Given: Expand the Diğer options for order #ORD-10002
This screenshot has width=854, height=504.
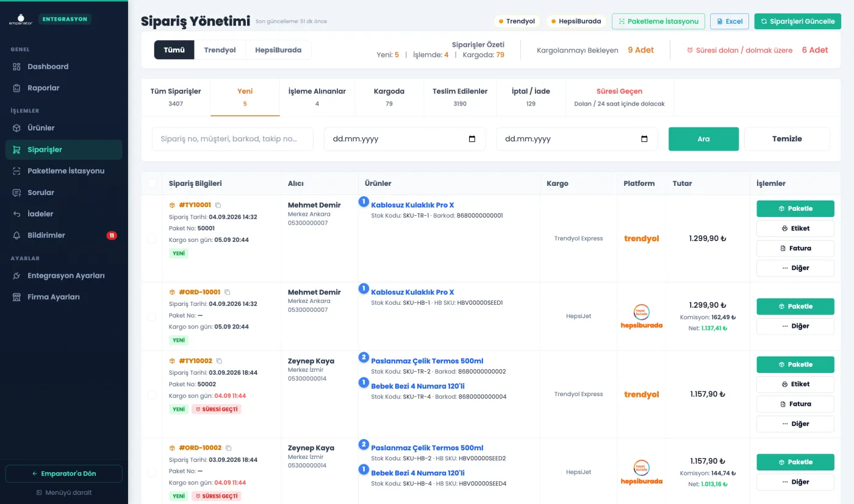Looking at the screenshot, I should click(795, 482).
